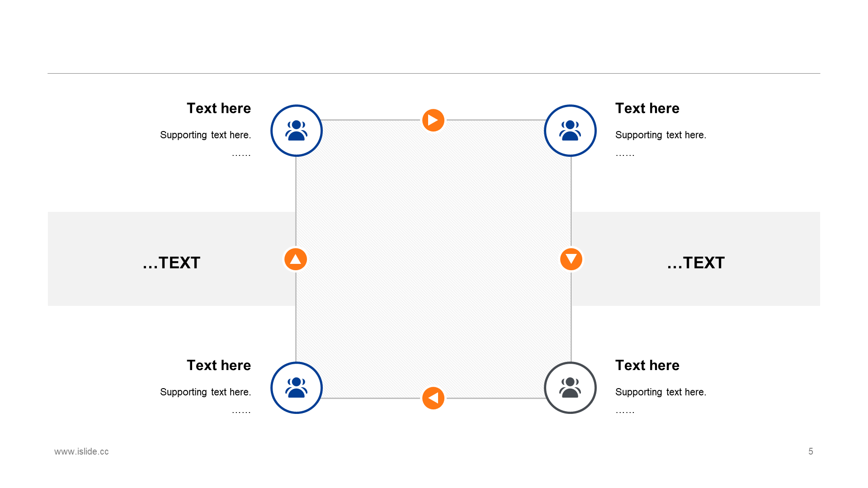Click the right '...TEXT' band label
The height and width of the screenshot is (488, 868).
tap(696, 263)
